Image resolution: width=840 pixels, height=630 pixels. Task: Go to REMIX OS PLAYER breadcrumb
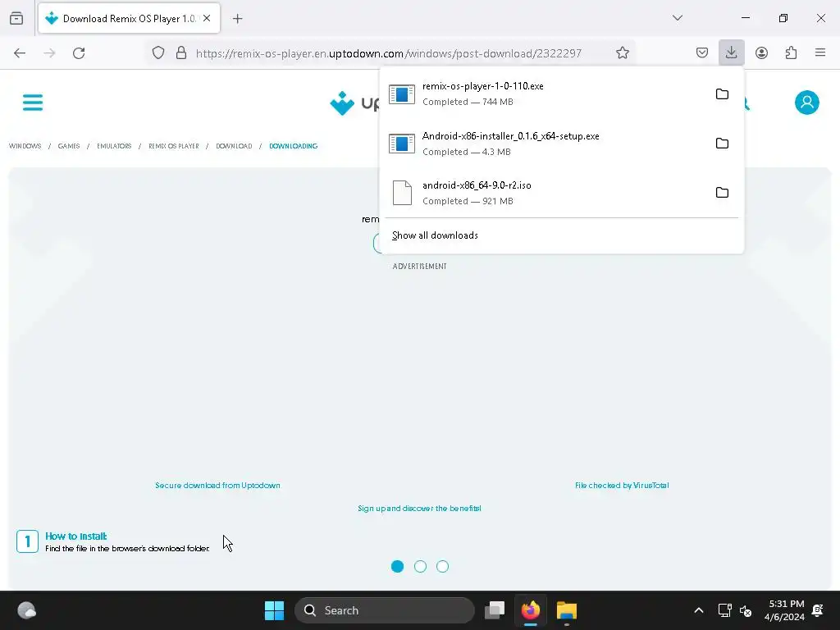(x=174, y=146)
